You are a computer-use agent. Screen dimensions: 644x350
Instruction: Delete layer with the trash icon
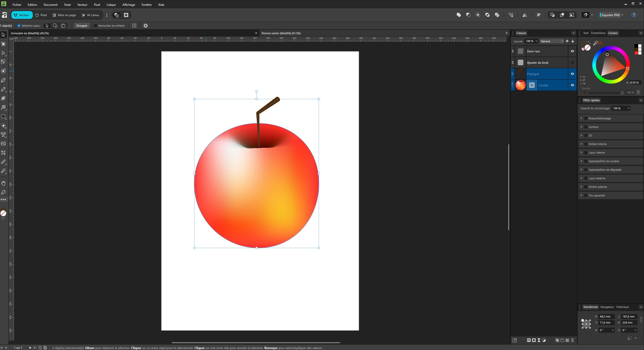tap(572, 340)
